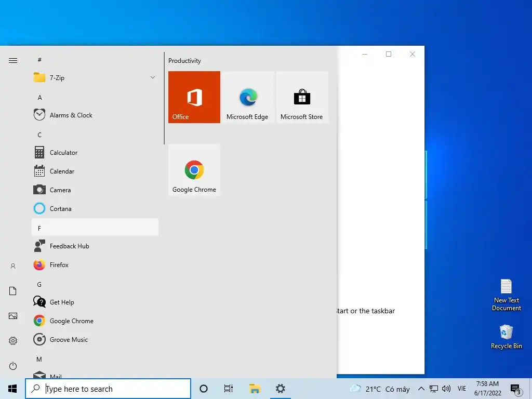Select the G letter header
Screen dimensions: 532x399
(95, 284)
